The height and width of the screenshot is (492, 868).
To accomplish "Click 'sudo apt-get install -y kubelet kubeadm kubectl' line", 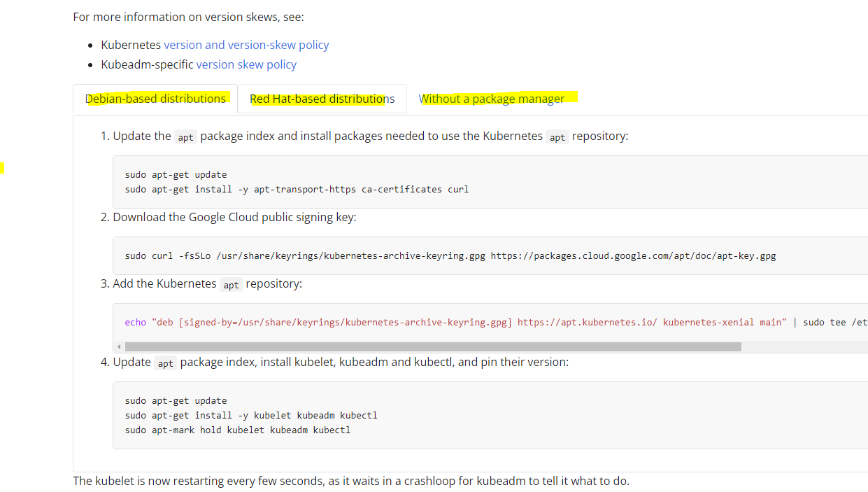I will [x=251, y=415].
